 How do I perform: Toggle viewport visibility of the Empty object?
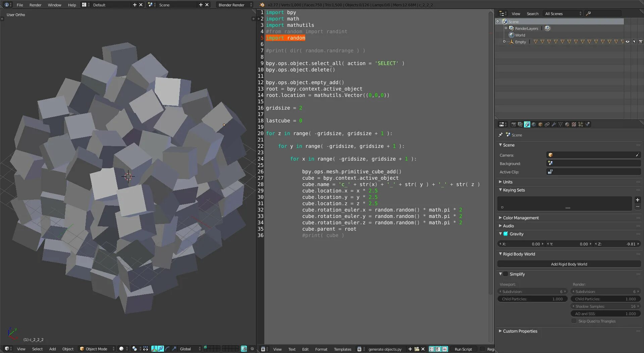pos(628,42)
